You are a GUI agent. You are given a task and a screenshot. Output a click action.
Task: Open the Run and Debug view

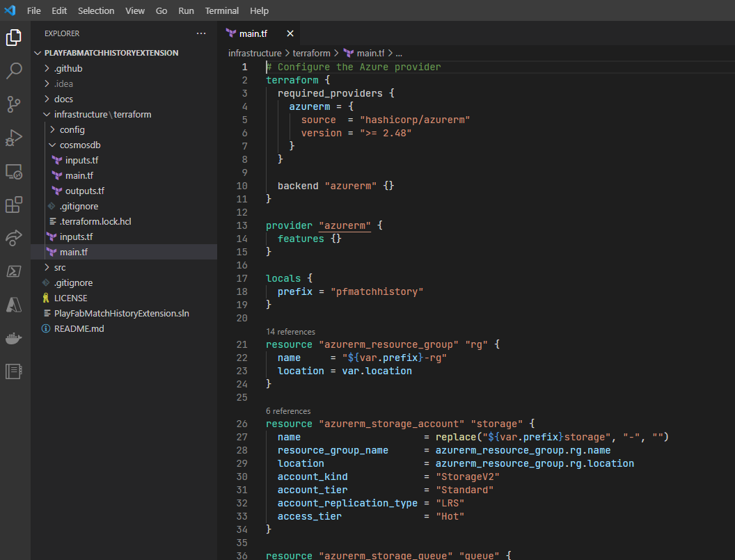14,138
